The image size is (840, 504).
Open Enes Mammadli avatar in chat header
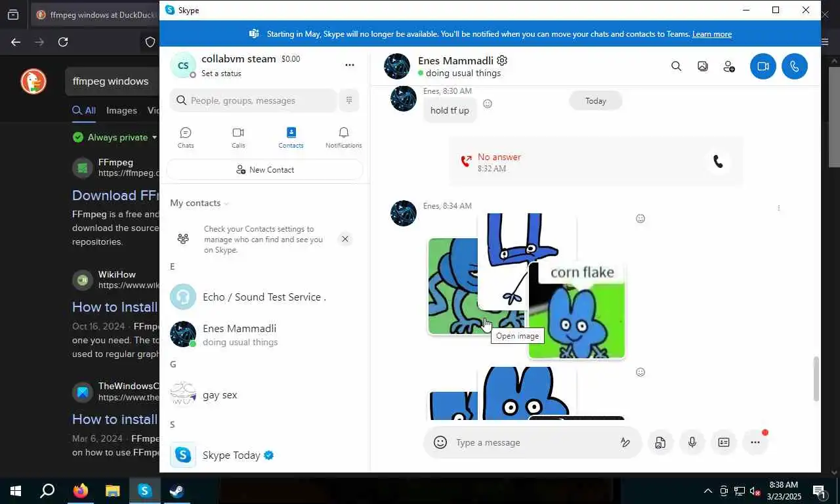click(x=397, y=66)
